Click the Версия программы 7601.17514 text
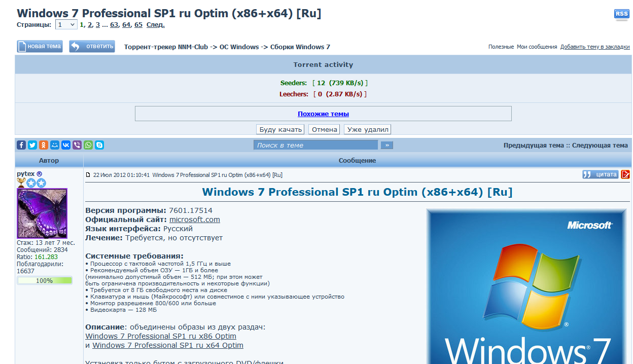Screen dimensions: 633x364 point(149,210)
